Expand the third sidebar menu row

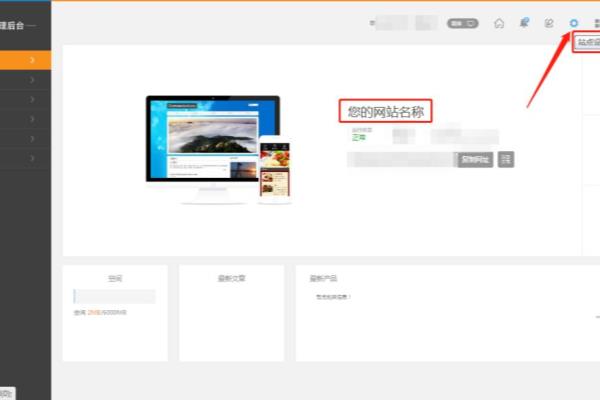pyautogui.click(x=25, y=100)
